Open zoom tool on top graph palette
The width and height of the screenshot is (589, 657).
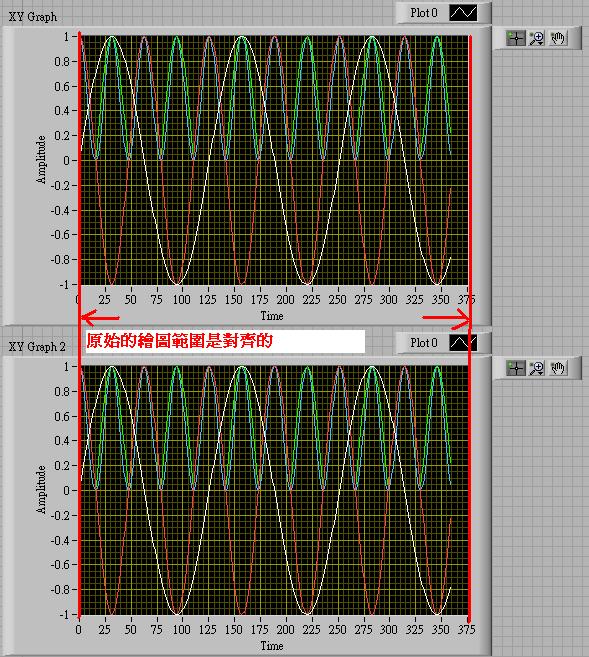click(537, 38)
